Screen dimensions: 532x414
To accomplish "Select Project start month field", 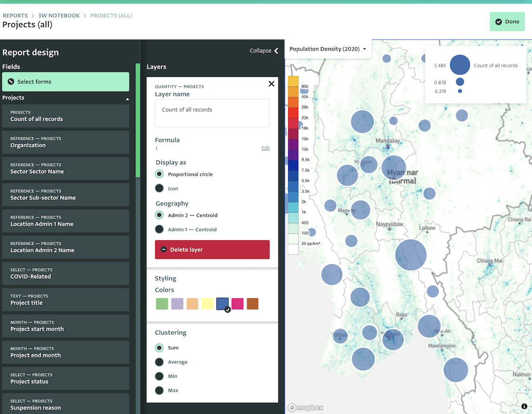I will [x=66, y=326].
